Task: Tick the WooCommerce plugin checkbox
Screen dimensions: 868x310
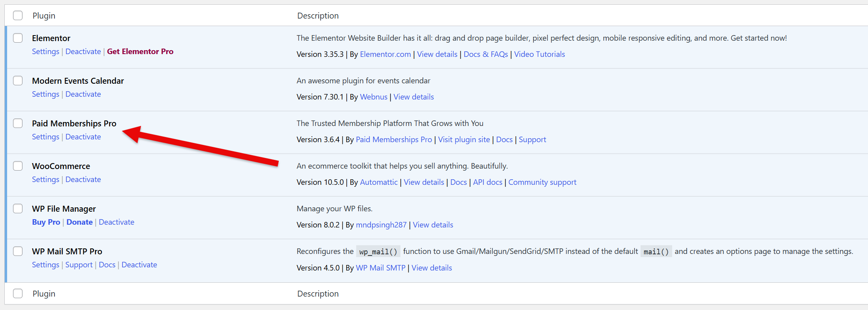Action: click(x=18, y=166)
